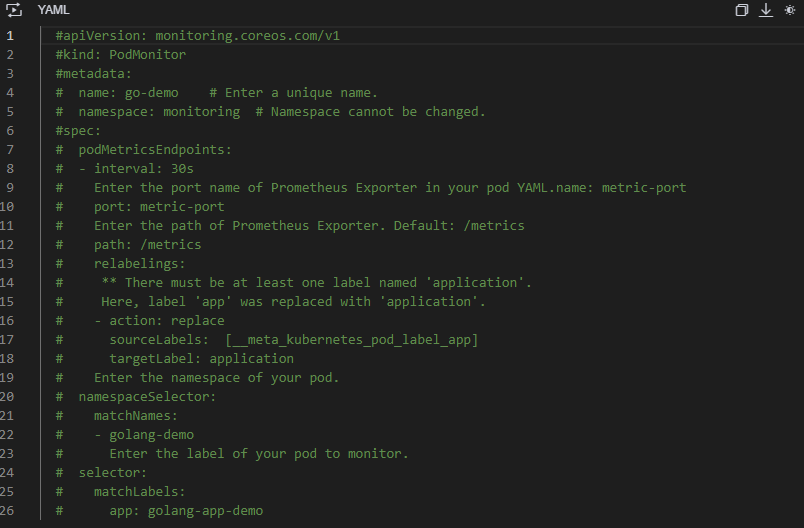Click the '- golang-demo' matchNames entry
The height and width of the screenshot is (528, 804).
tap(144, 435)
